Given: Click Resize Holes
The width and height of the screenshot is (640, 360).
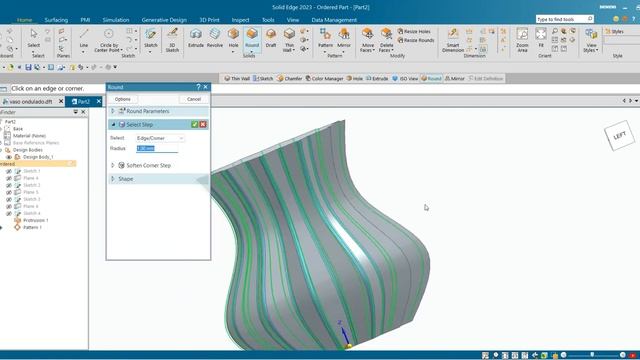Looking at the screenshot, I should pos(414,31).
